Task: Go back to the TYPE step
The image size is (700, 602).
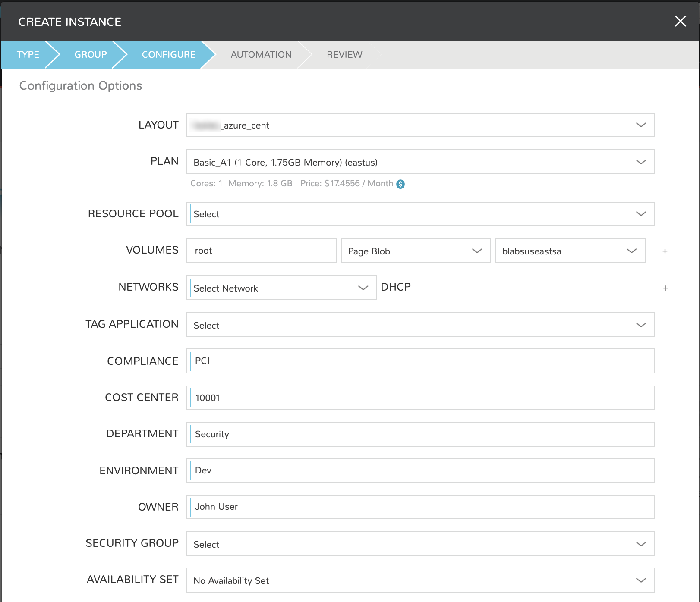Action: point(28,54)
